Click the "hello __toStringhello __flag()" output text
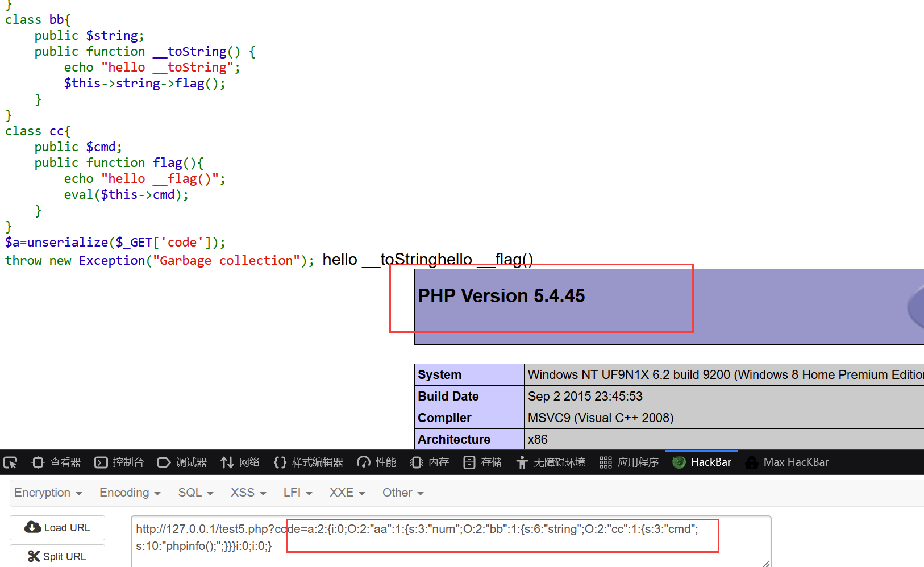Image resolution: width=924 pixels, height=567 pixels. (428, 260)
